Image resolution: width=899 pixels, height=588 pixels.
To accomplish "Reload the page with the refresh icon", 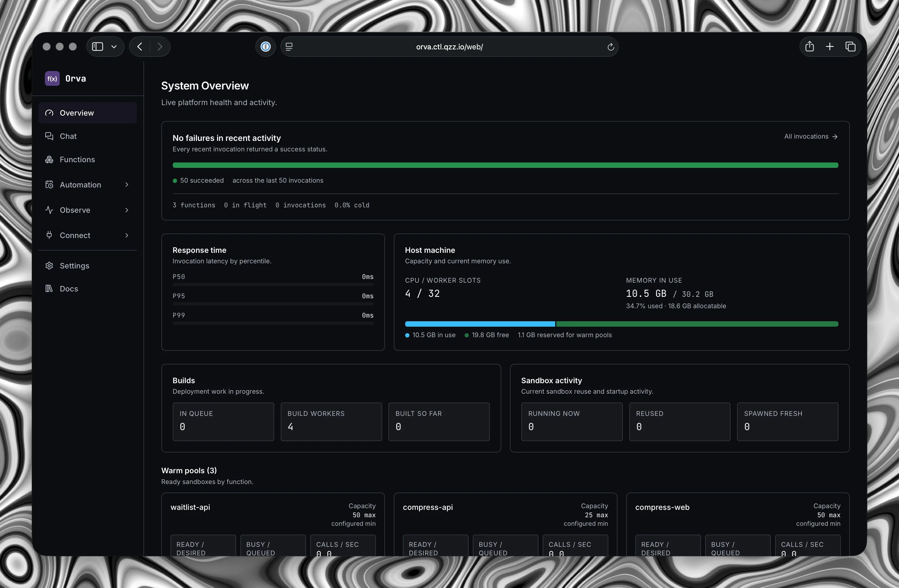I will [x=610, y=47].
